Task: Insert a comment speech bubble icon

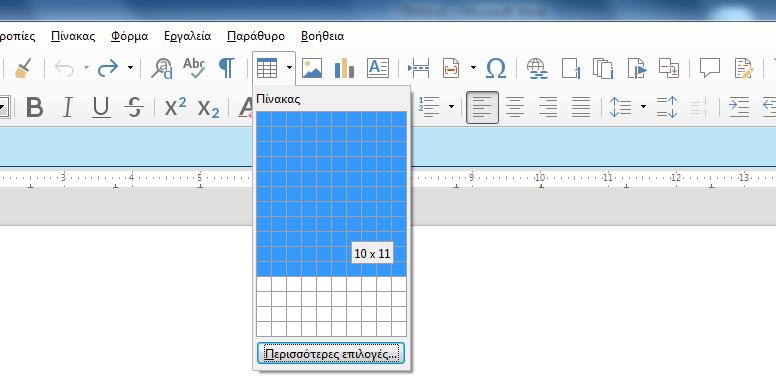Action: click(710, 68)
